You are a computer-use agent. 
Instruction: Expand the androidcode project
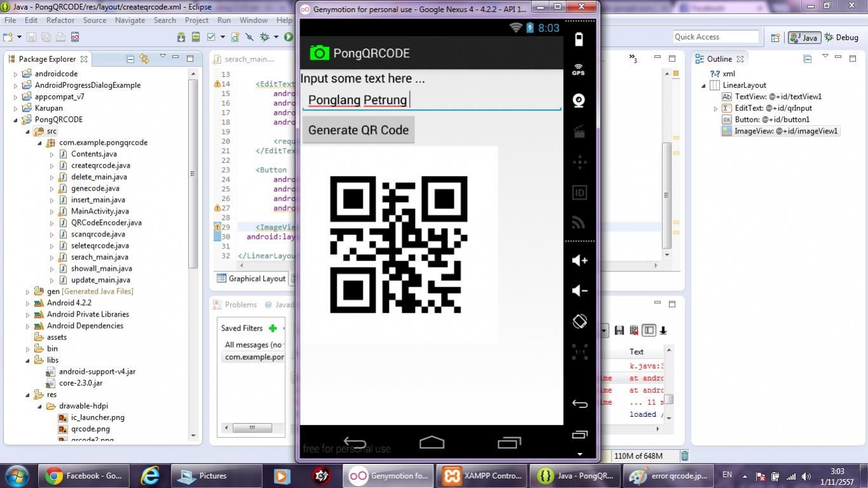[x=16, y=74]
